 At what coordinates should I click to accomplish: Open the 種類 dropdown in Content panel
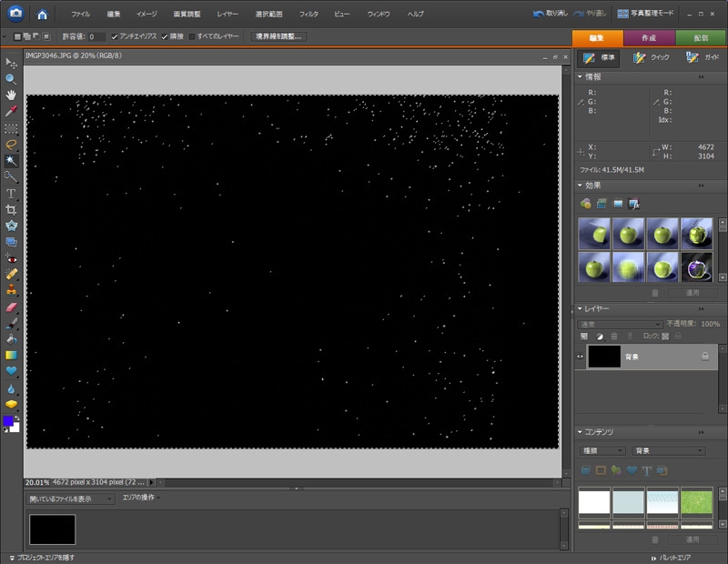(x=602, y=450)
